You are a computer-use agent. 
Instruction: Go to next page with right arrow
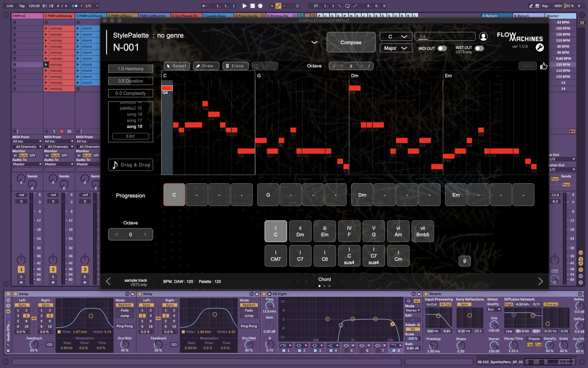[540, 281]
